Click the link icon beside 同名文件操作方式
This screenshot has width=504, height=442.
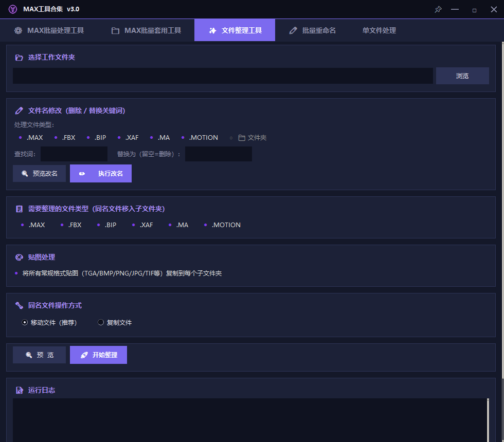tap(19, 305)
